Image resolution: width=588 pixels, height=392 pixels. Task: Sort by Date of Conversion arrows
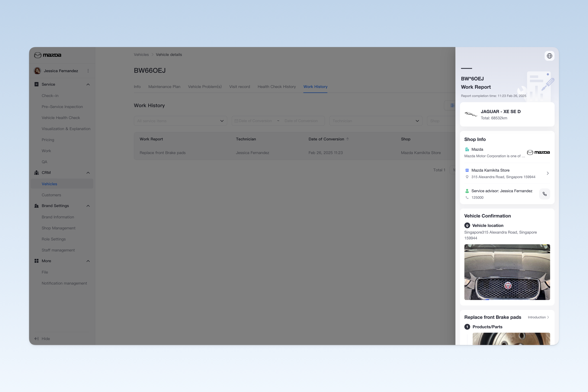pyautogui.click(x=347, y=139)
